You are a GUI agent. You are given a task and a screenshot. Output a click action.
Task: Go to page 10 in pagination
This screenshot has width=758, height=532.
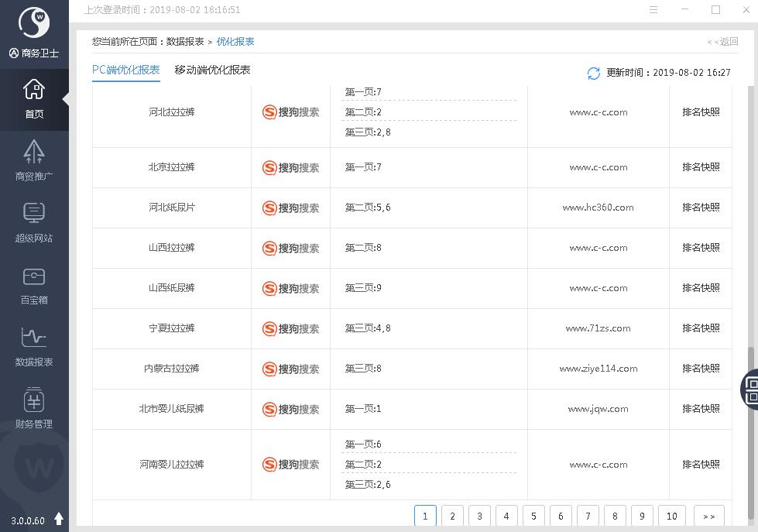671,516
